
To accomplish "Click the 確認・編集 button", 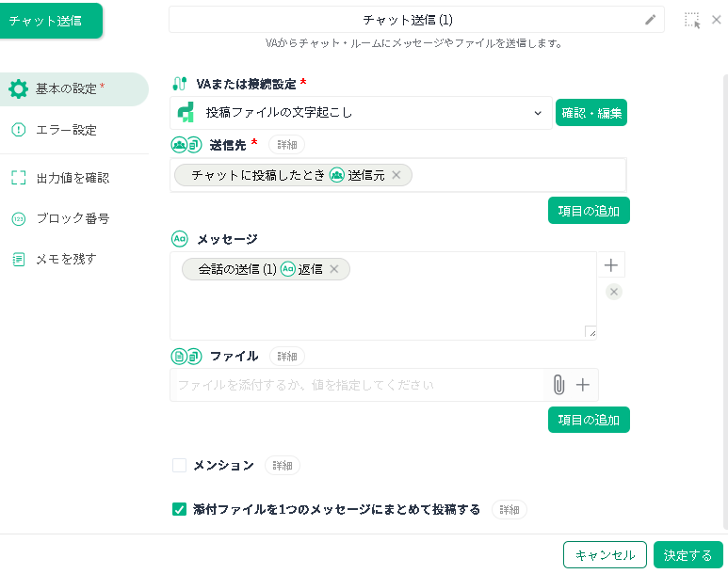I will pyautogui.click(x=591, y=113).
